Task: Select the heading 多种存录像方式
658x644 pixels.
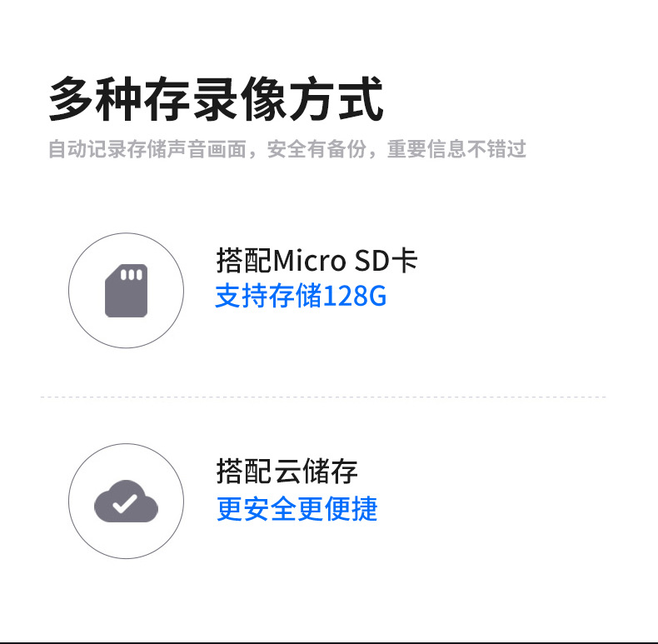Action: 216,100
